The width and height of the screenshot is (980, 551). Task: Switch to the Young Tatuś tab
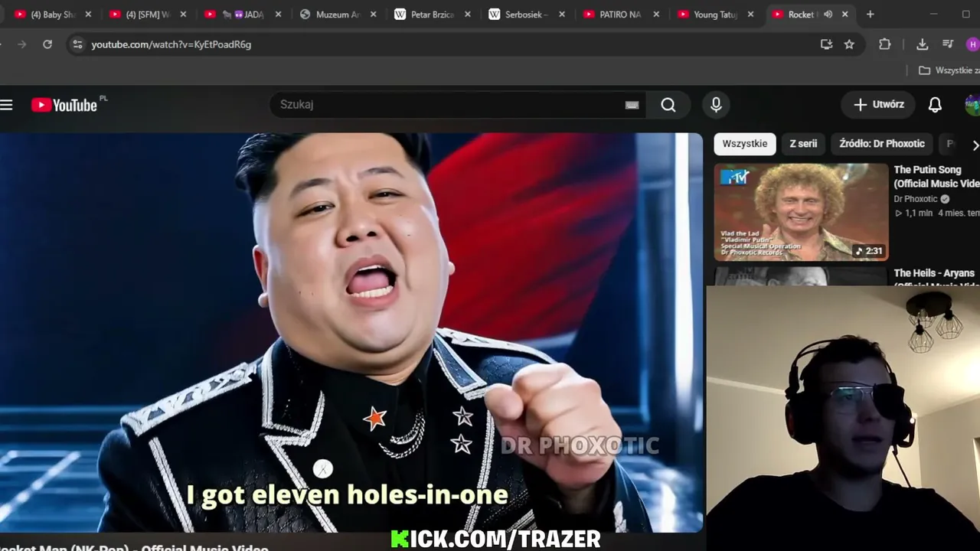click(716, 15)
